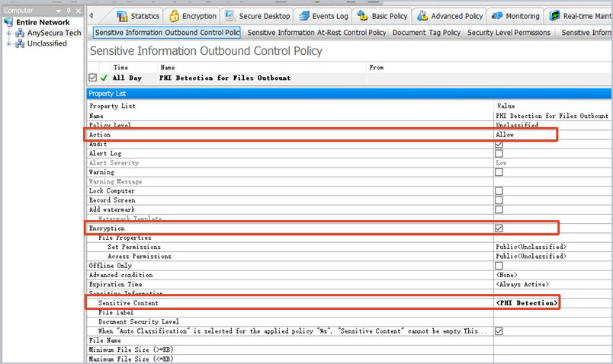Click the All Day time cell
This screenshot has width=613, height=364.
(127, 78)
